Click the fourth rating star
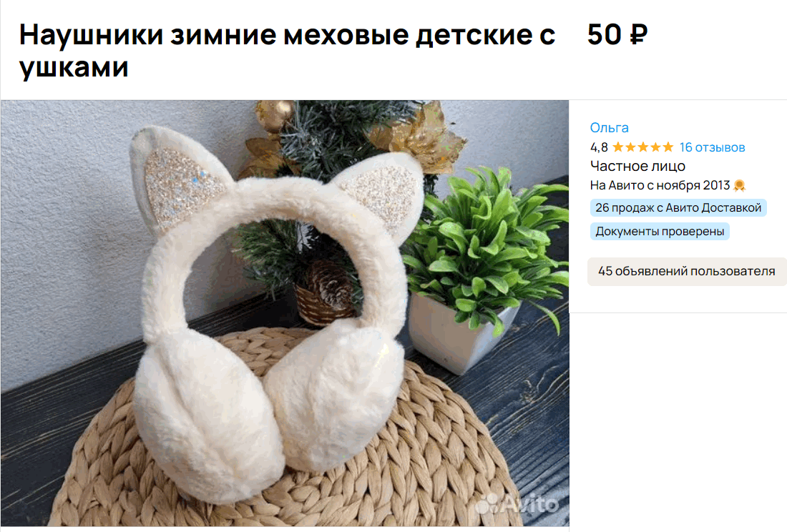The width and height of the screenshot is (787, 532). click(655, 147)
